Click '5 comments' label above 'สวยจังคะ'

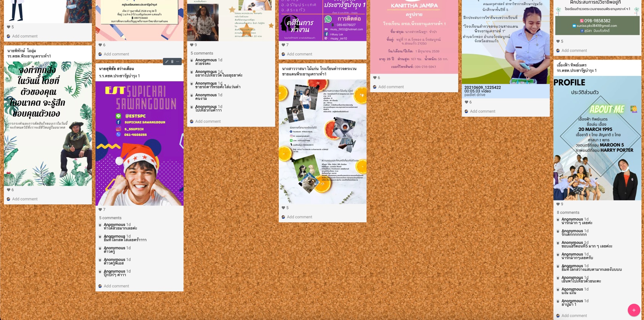[x=201, y=53]
